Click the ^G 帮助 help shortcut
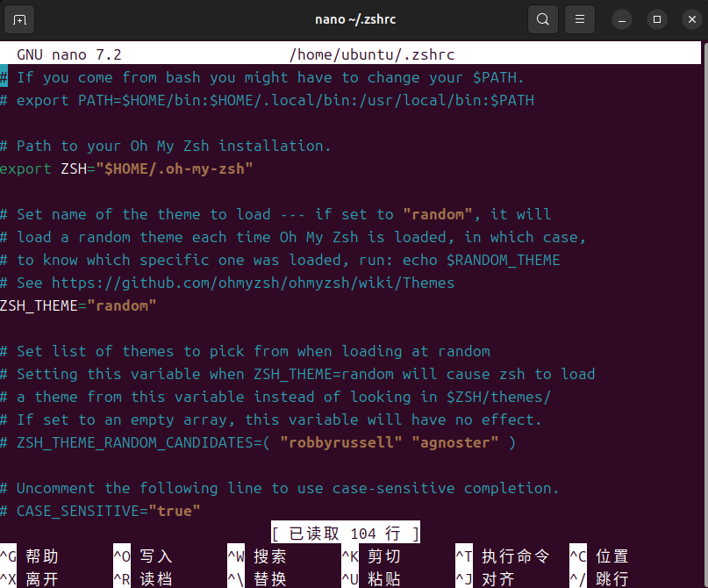Viewport: 708px width, 588px height. click(x=30, y=556)
